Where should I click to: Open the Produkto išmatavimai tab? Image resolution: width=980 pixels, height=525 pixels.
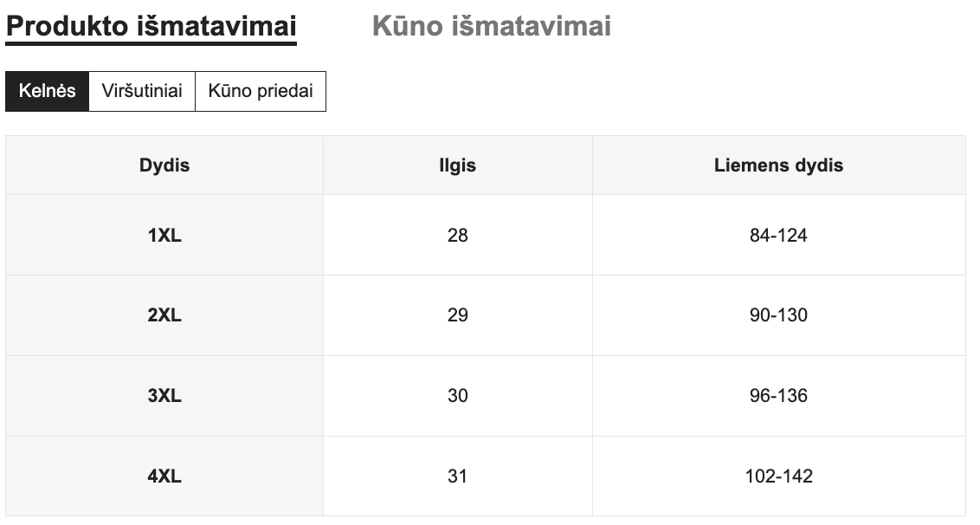[151, 26]
